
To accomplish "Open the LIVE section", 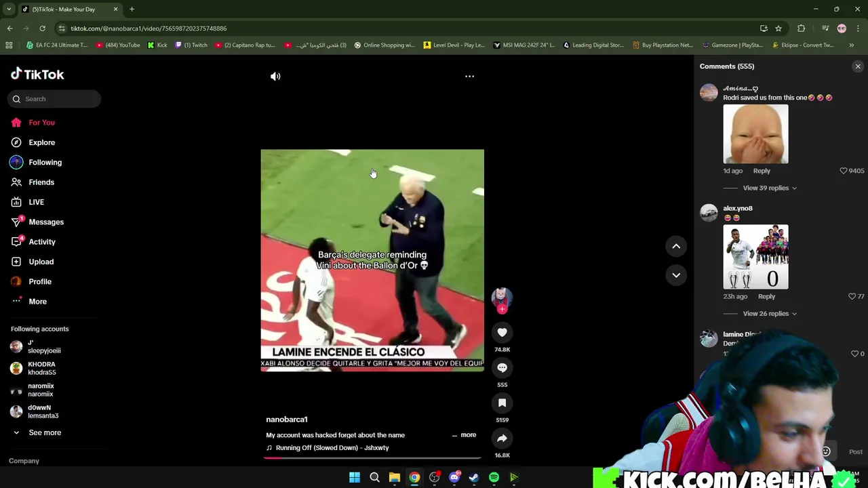I will (x=36, y=202).
